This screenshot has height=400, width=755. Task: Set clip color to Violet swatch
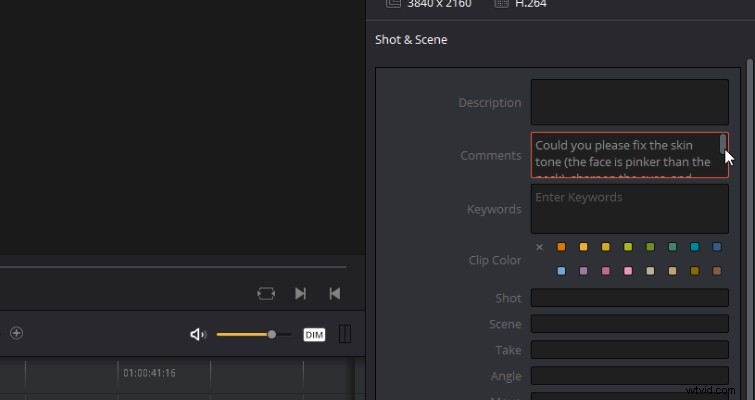[x=605, y=271]
